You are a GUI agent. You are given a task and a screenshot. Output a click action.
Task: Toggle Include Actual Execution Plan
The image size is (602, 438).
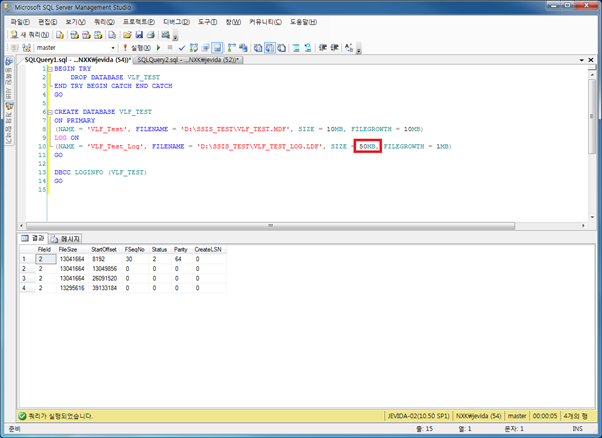pos(232,48)
